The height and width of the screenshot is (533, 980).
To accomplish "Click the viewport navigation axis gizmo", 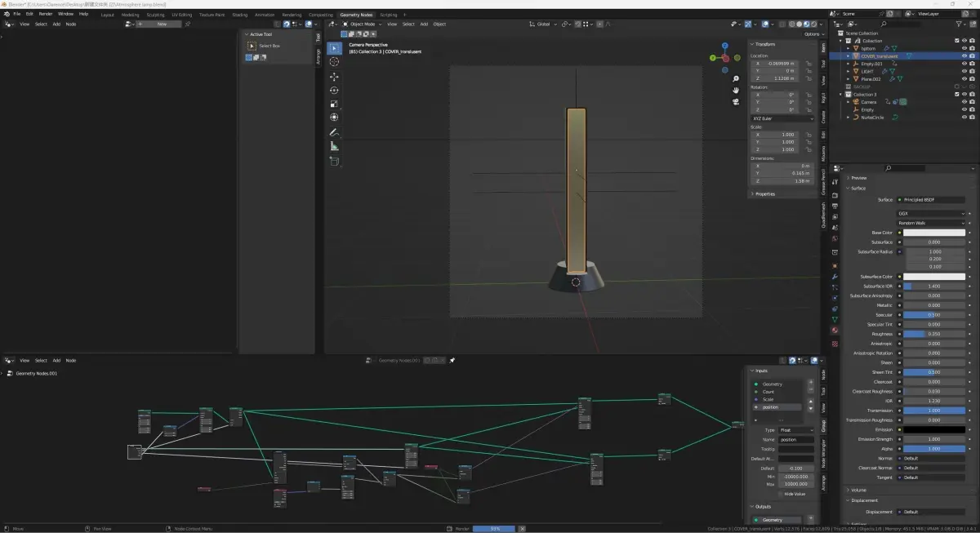I will pyautogui.click(x=725, y=57).
